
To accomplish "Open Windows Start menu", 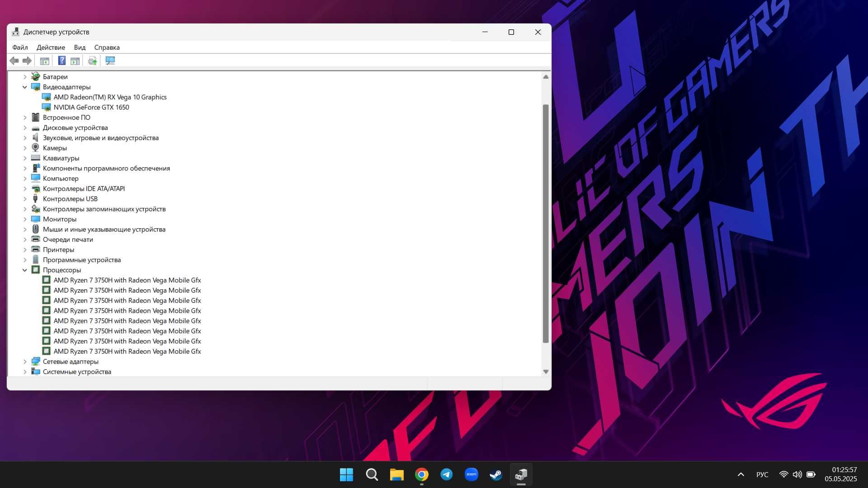I will (346, 474).
